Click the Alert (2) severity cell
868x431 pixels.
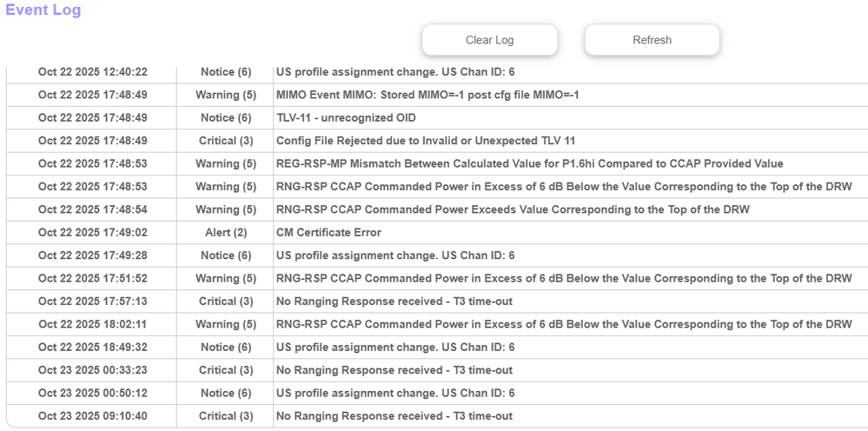(226, 233)
